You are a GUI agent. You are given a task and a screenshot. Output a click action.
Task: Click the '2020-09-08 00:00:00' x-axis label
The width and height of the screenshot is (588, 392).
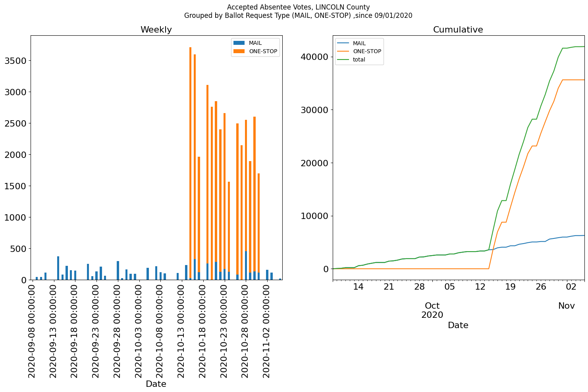click(32, 331)
